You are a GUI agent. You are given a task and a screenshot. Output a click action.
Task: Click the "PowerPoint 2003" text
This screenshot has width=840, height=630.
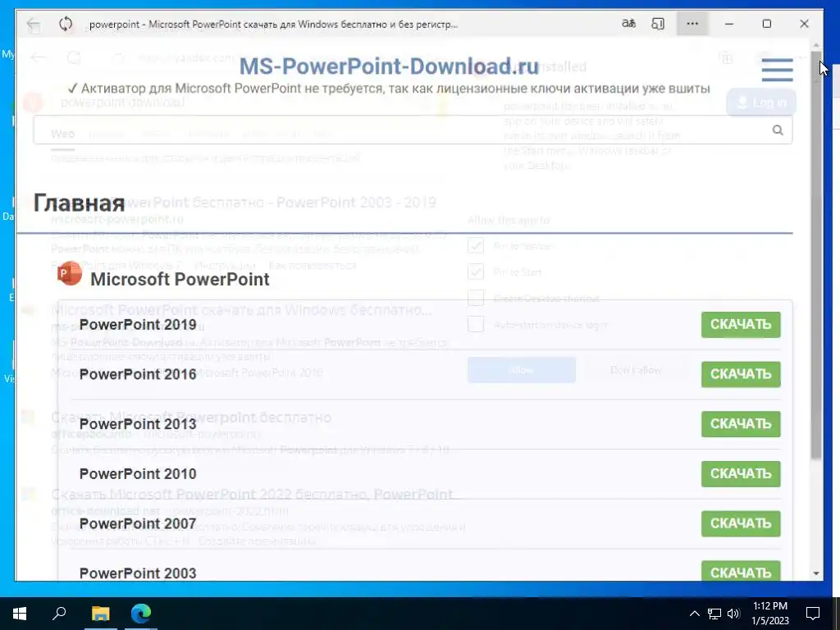click(x=138, y=573)
